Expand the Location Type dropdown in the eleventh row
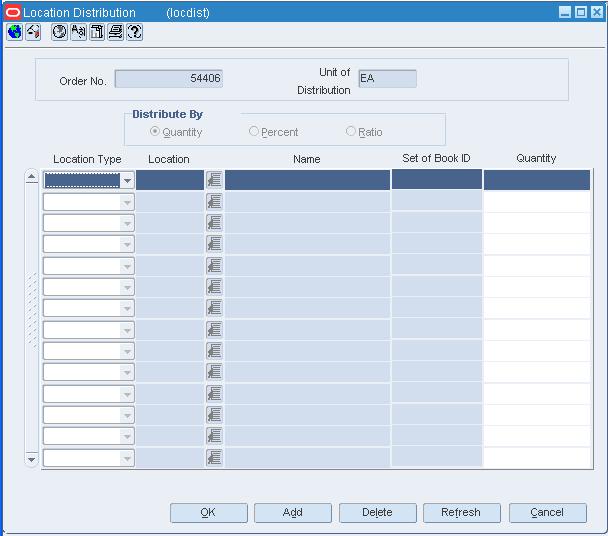 tap(127, 394)
